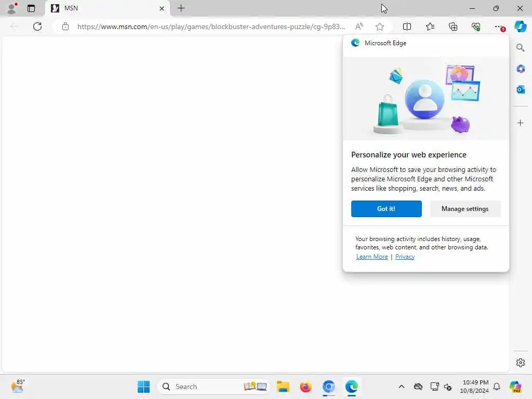The width and height of the screenshot is (532, 399).
Task: Open sidebar settings gear icon
Action: coord(521,363)
